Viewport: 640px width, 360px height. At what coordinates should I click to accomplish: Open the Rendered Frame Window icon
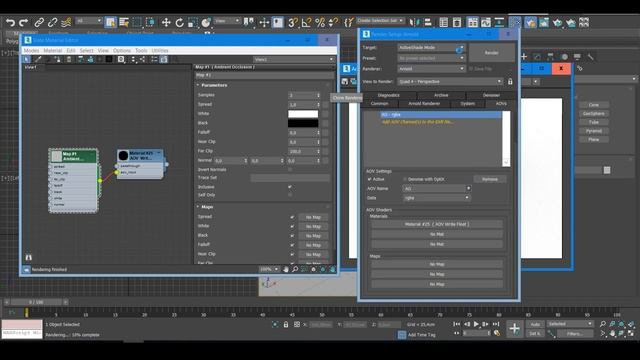544,22
